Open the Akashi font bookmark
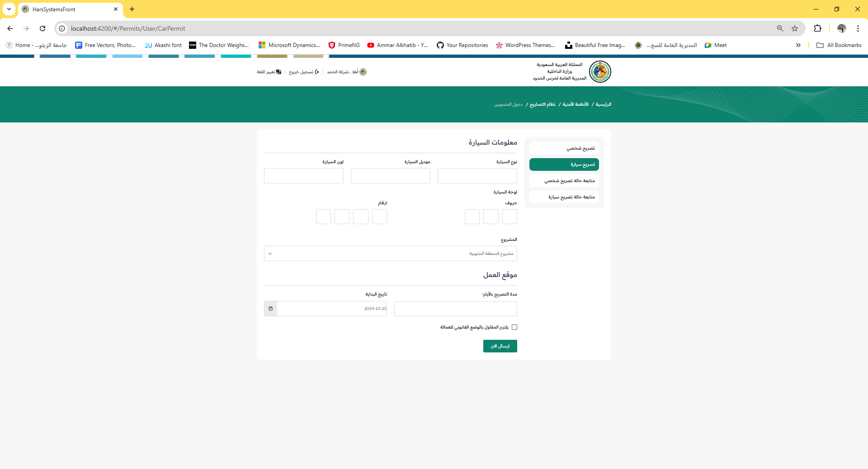Viewport: 868px width, 469px height. click(x=163, y=45)
